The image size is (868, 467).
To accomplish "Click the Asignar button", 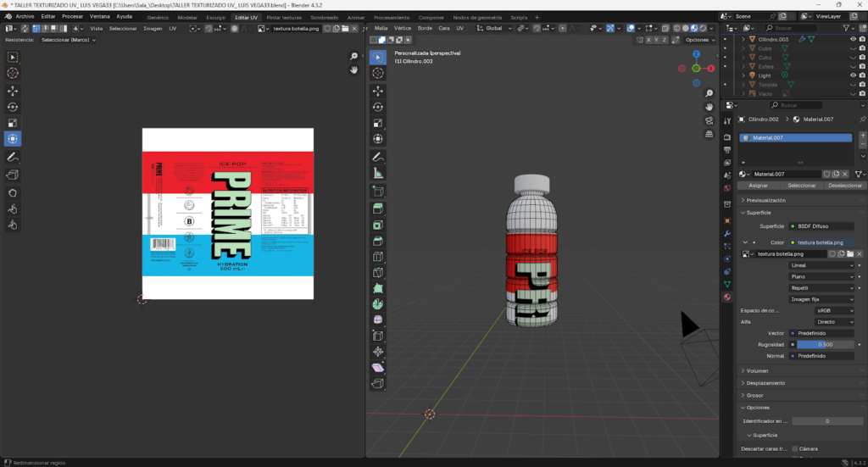I will click(759, 186).
